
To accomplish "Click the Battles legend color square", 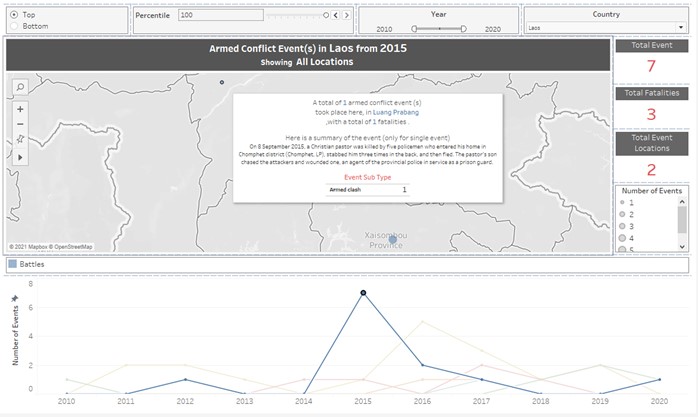I will pyautogui.click(x=12, y=264).
